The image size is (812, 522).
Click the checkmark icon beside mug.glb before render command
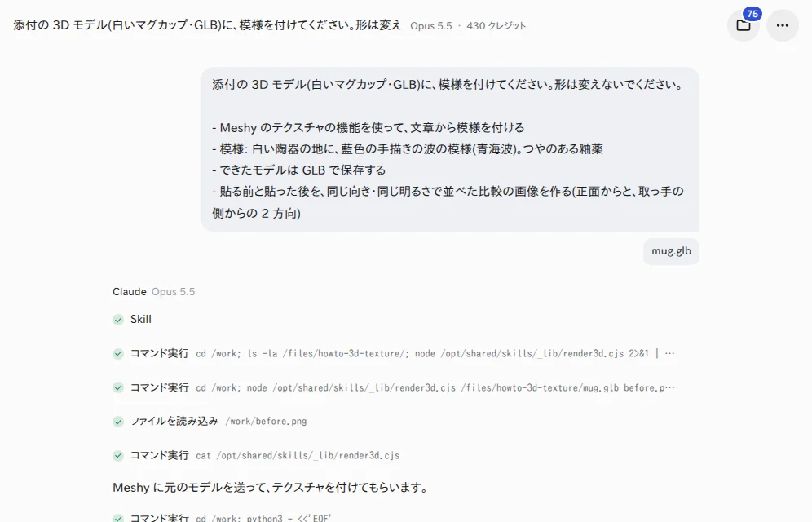click(x=118, y=388)
